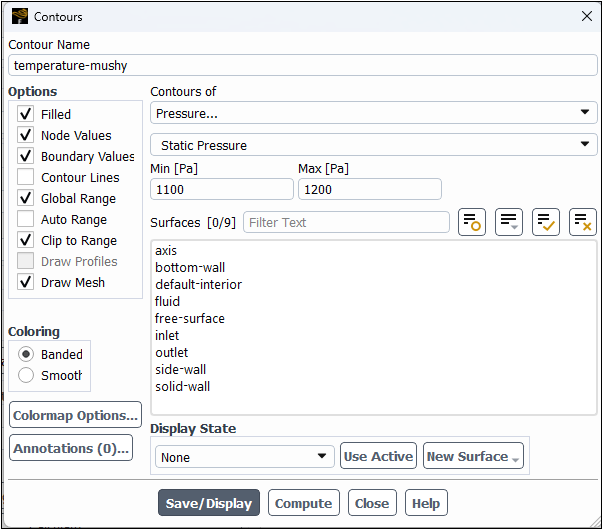Open Colormap Options
Image resolution: width=603 pixels, height=530 pixels.
coord(75,415)
